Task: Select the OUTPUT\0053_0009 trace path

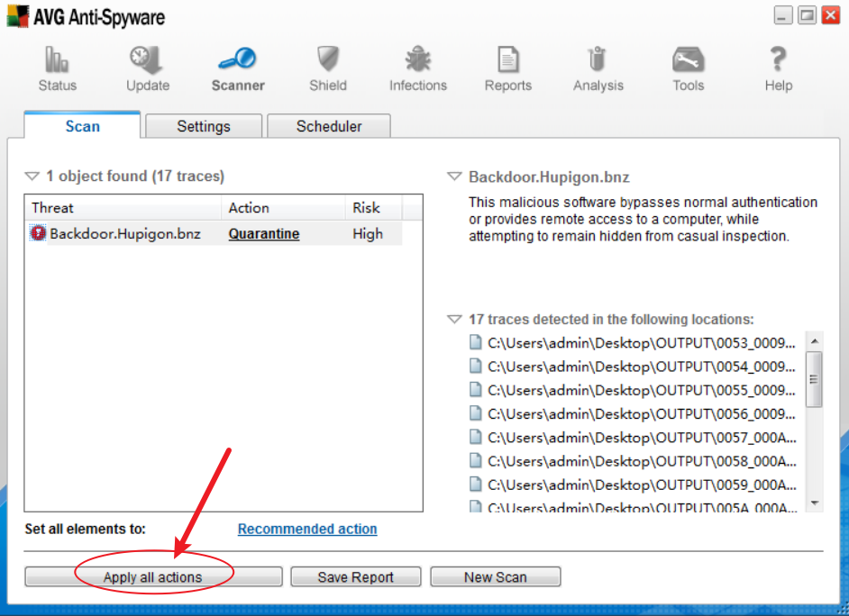Action: pyautogui.click(x=641, y=343)
